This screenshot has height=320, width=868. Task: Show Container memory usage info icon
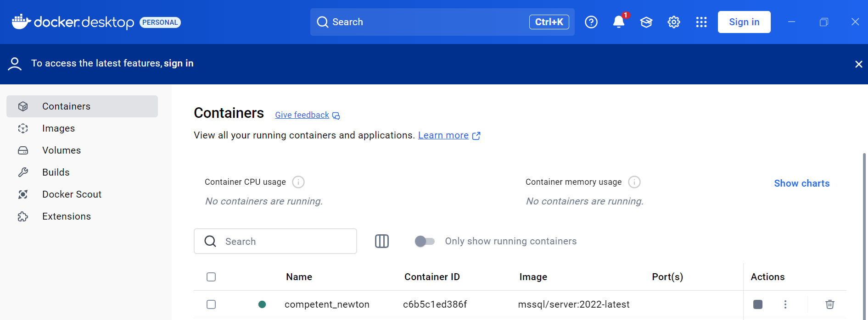[x=634, y=182]
